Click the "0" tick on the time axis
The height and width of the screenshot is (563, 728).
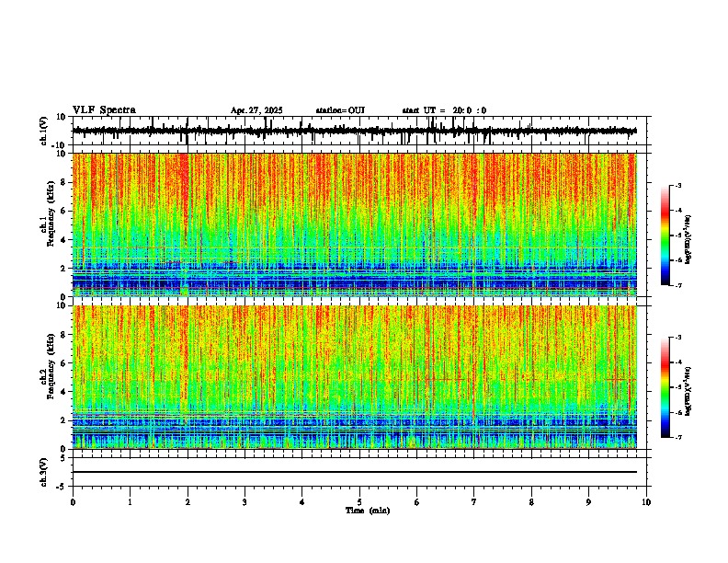73,502
